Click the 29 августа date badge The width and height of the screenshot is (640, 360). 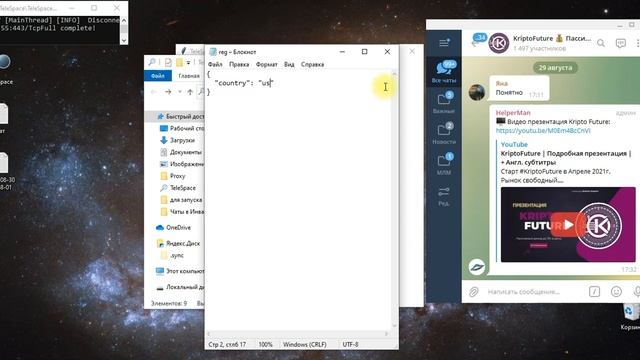pos(555,67)
